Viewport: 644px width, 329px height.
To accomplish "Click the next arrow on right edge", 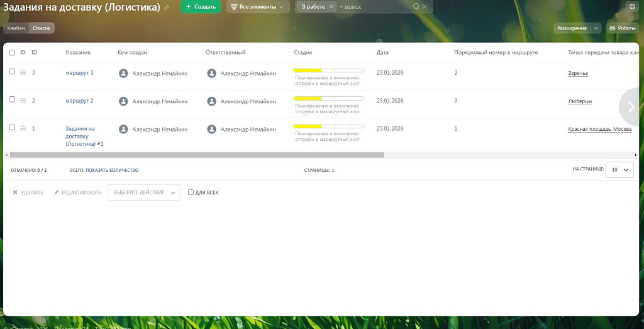I will click(x=632, y=107).
